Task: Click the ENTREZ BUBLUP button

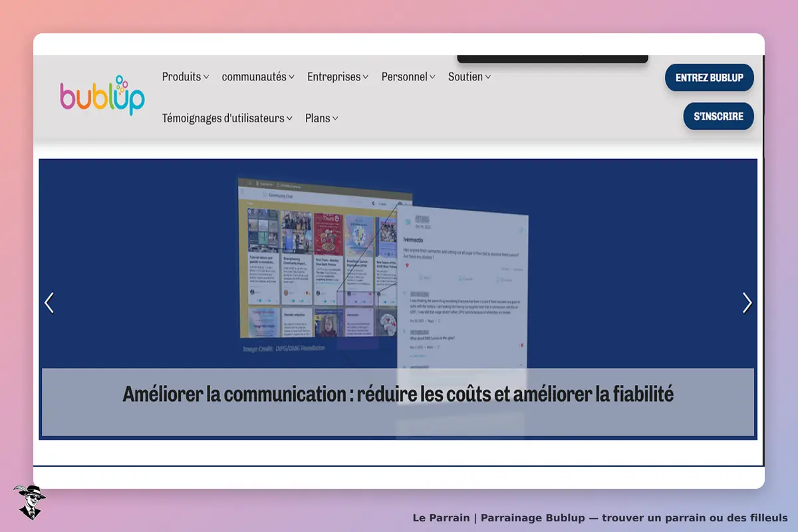Action: point(710,78)
